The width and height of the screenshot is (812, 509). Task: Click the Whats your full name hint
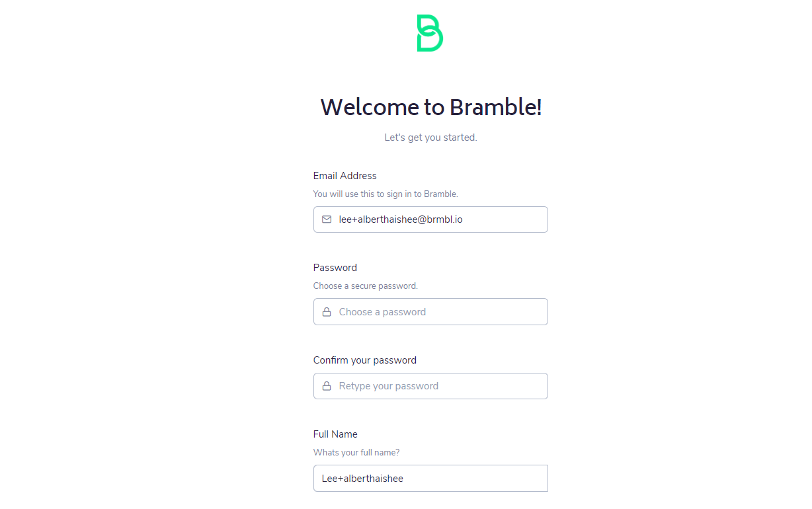356,453
